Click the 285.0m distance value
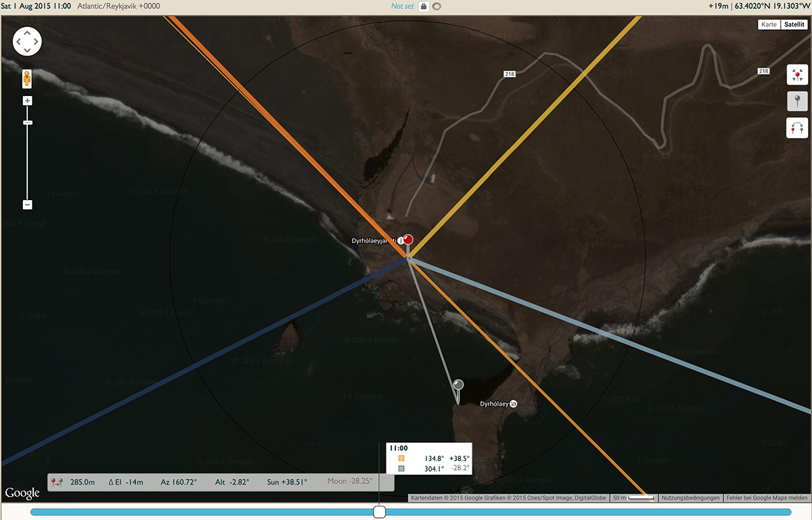Screen dimensions: 812x520 pos(82,482)
